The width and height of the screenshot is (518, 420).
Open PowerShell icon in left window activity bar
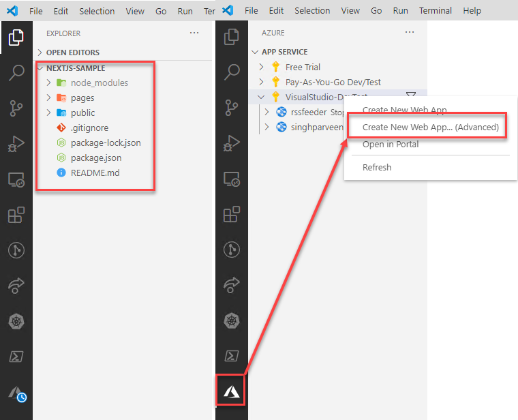pos(16,357)
